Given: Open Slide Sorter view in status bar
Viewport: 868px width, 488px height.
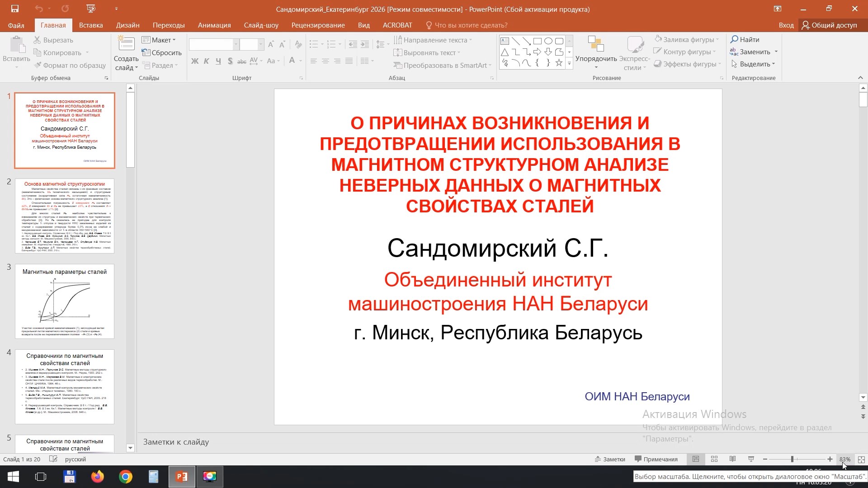Looking at the screenshot, I should click(714, 459).
